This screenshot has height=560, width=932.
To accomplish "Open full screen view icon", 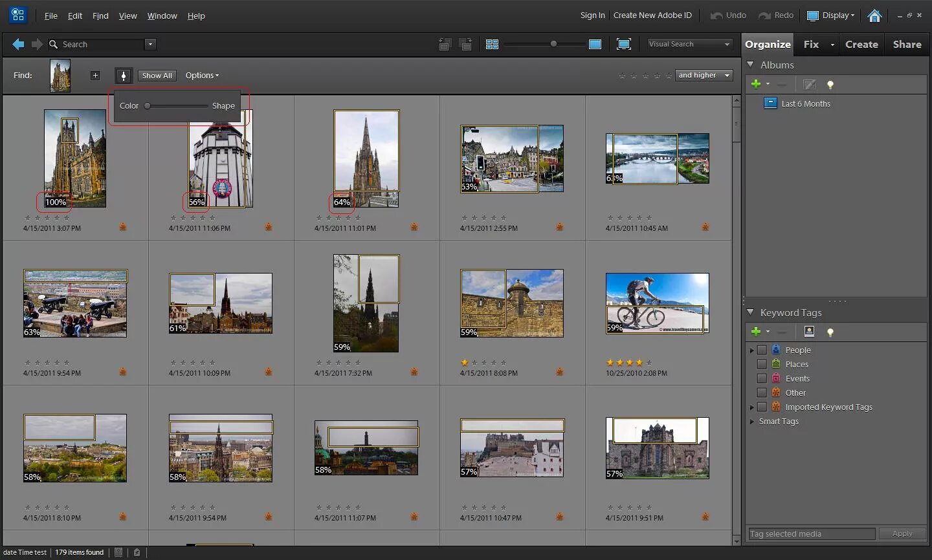I will 624,44.
